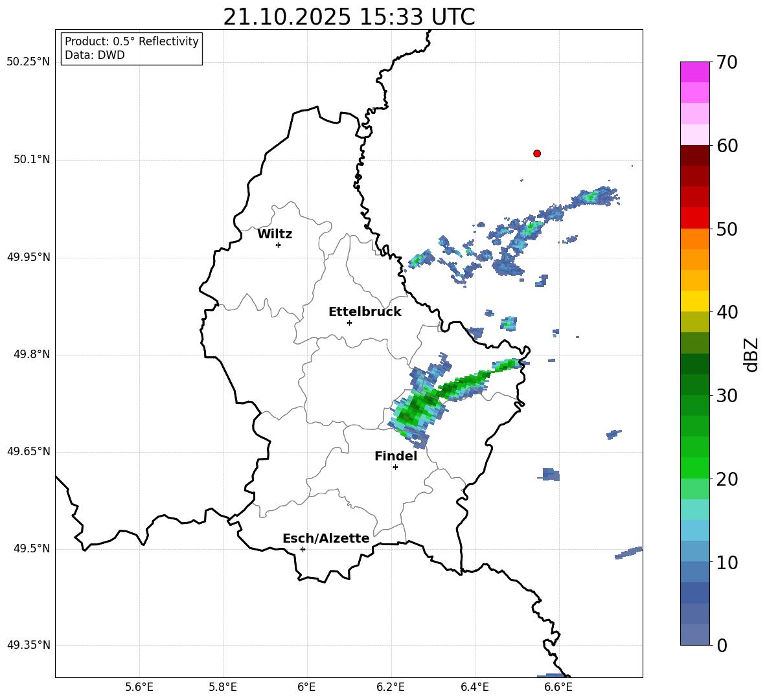Click the 5.8°E longitude label

223,687
